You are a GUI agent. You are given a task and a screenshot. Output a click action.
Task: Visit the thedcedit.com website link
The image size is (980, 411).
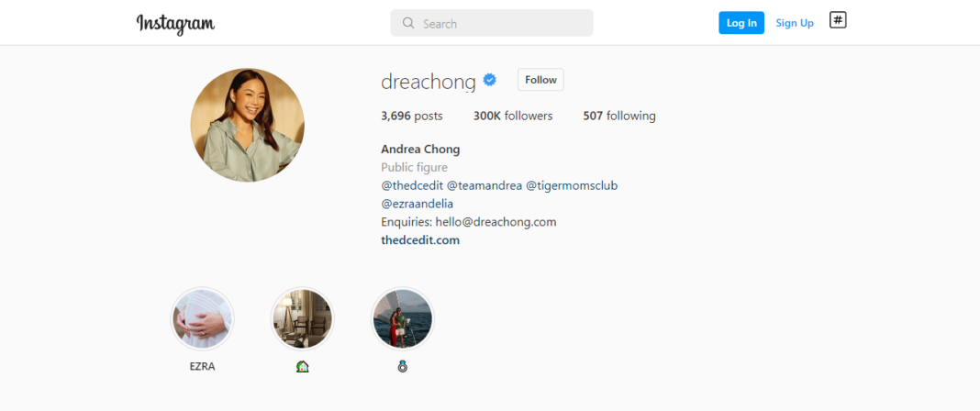pyautogui.click(x=420, y=240)
